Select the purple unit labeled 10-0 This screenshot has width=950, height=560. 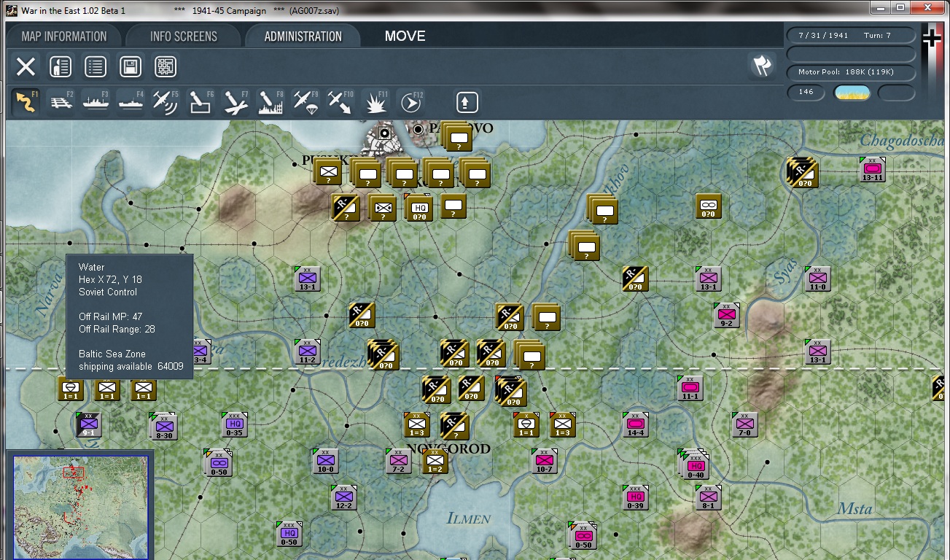(325, 461)
